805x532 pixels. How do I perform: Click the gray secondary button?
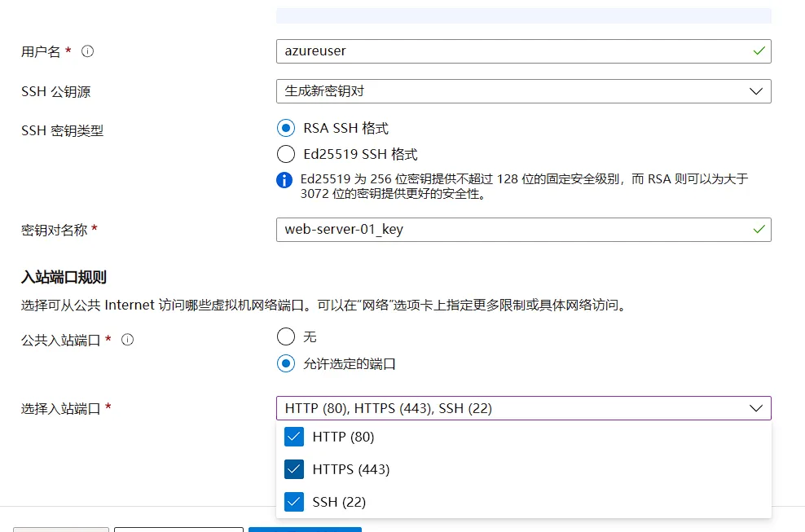pyautogui.click(x=60, y=530)
